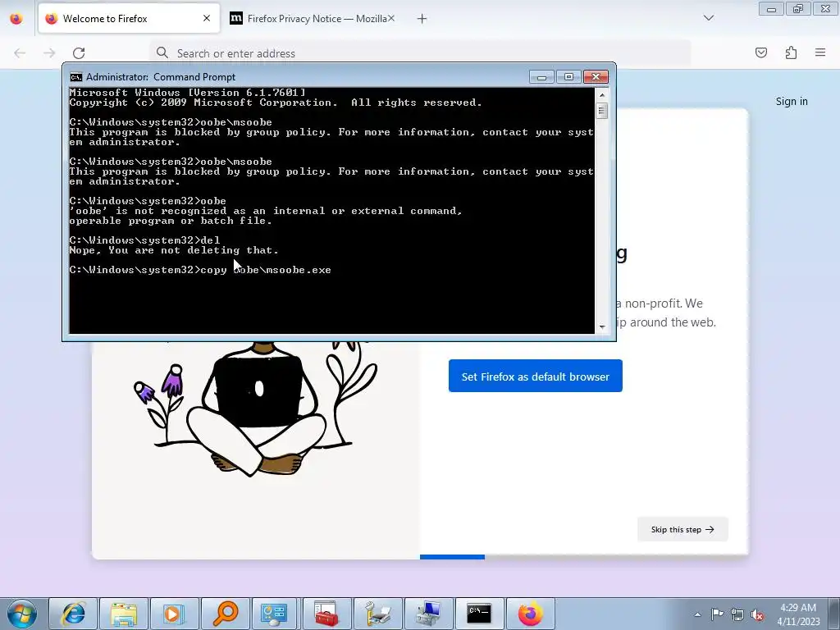
Task: Open the magnifier search taskbar icon
Action: click(225, 614)
